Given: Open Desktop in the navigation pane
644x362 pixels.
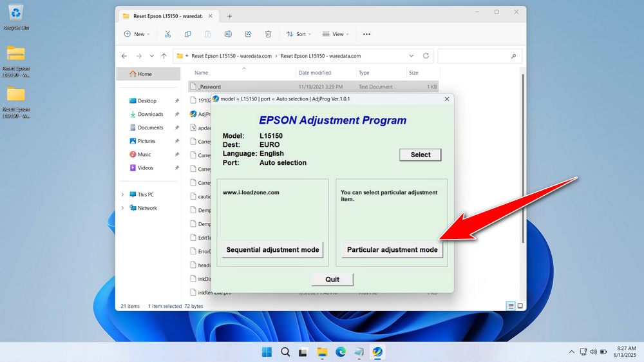Looking at the screenshot, I should point(147,100).
